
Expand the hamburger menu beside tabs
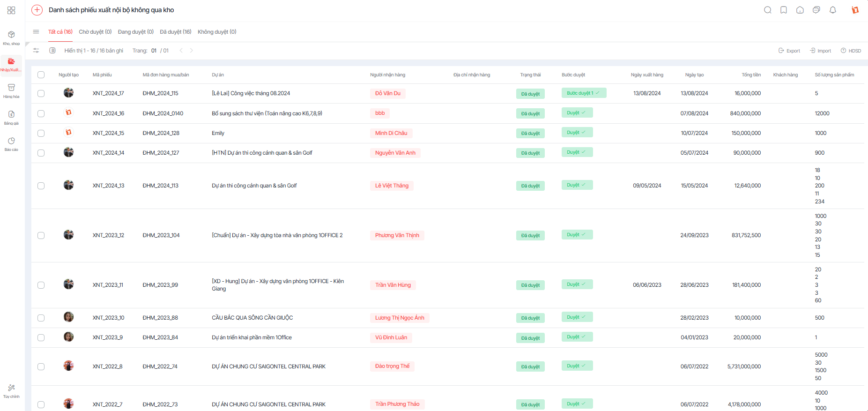coord(36,32)
